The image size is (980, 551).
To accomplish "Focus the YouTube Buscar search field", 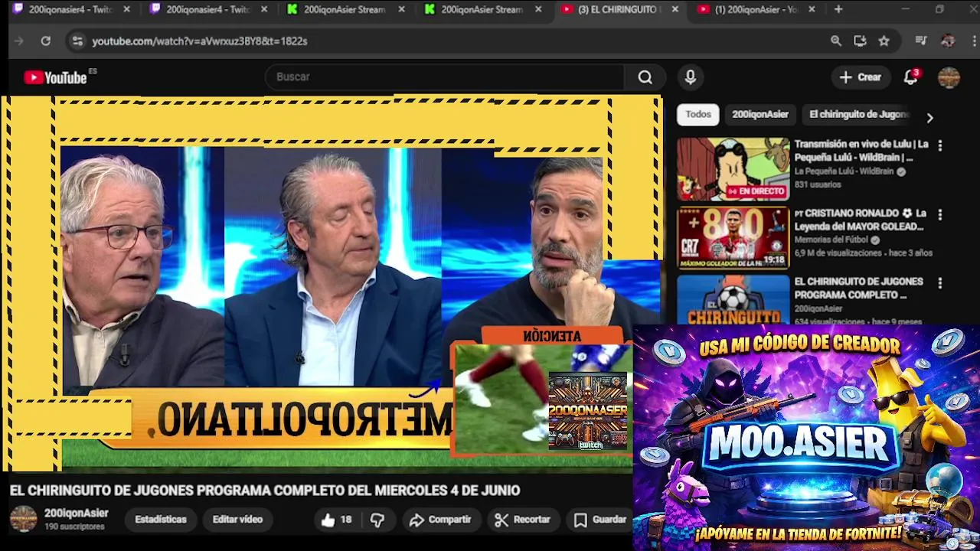I will coord(444,77).
